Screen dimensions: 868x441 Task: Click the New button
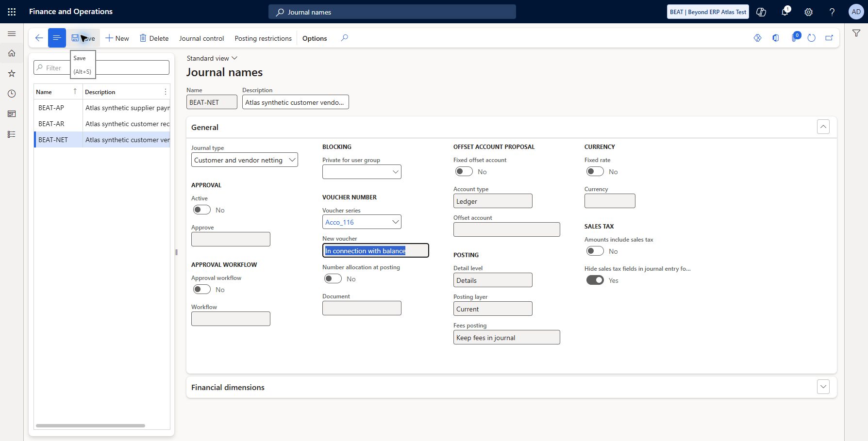coord(117,38)
